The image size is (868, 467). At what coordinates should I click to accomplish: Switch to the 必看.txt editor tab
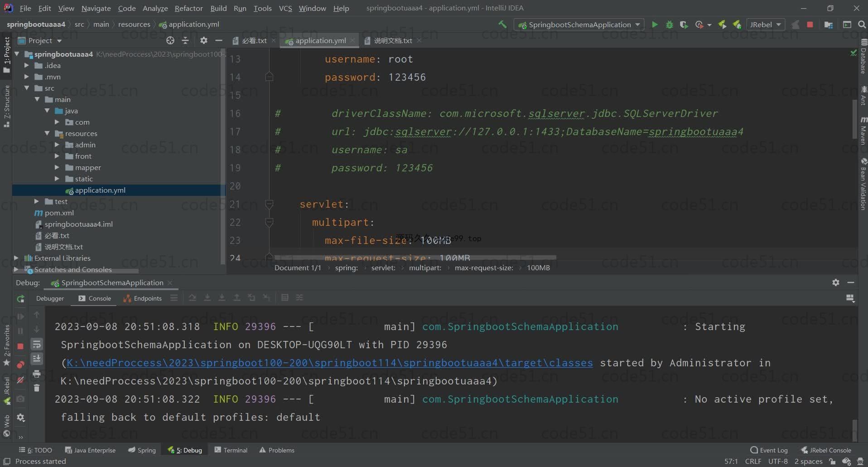click(254, 40)
